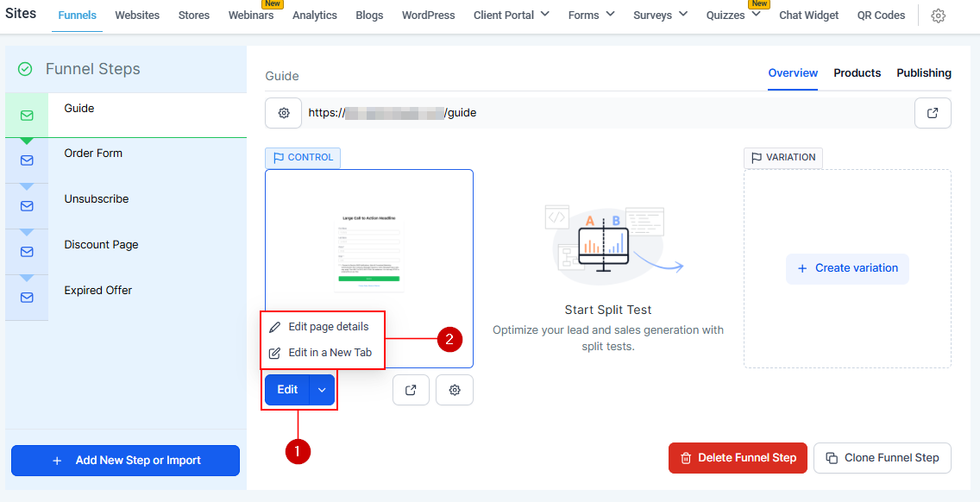This screenshot has height=502, width=980.
Task: Open the Sites settings gear icon
Action: tap(938, 16)
